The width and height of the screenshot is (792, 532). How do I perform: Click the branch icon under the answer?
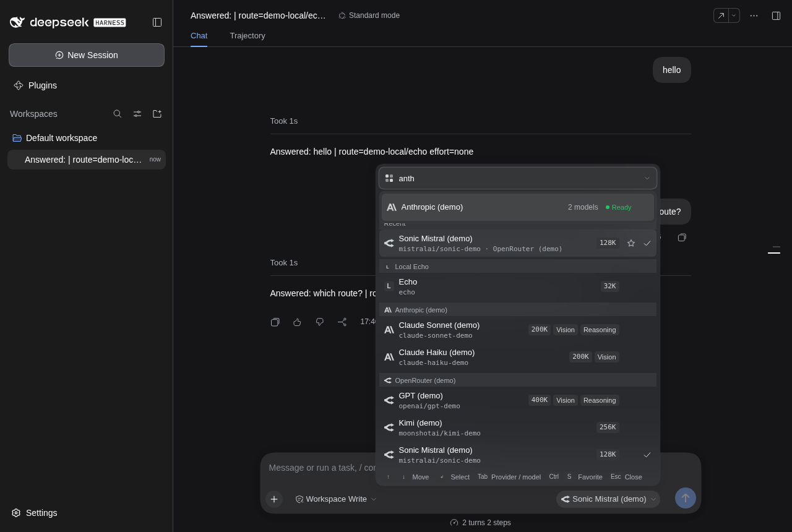click(x=342, y=322)
